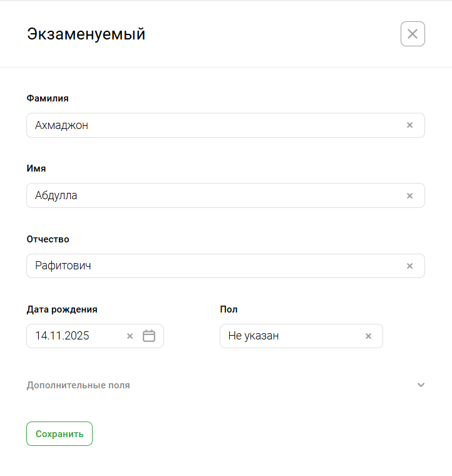This screenshot has width=452, height=476.
Task: Clear the Пол selection with its X icon
Action: click(369, 336)
